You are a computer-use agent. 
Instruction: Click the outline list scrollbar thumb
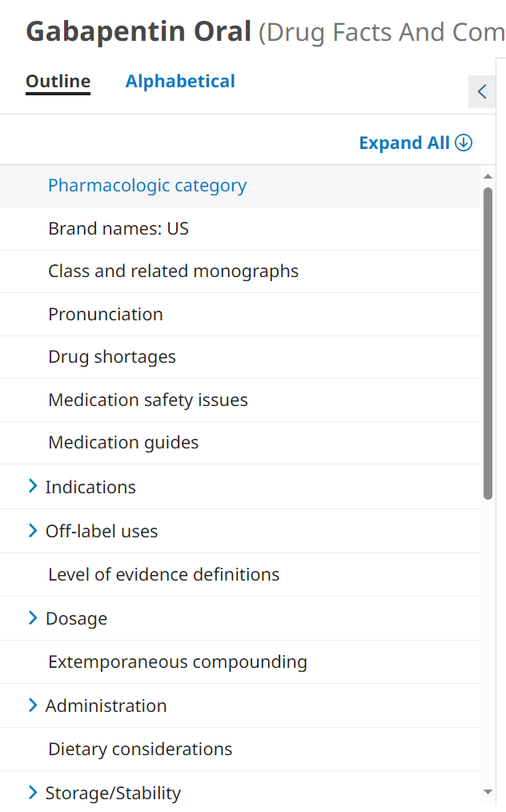488,343
